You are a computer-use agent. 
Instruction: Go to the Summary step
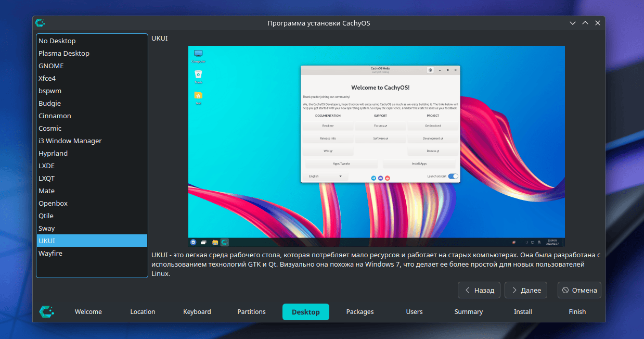tap(468, 311)
